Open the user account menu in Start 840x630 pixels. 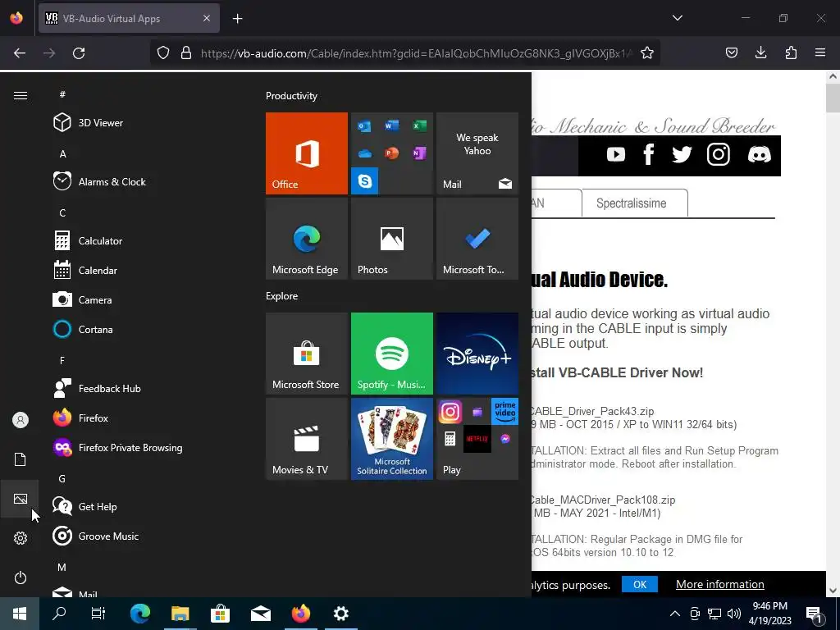(x=21, y=420)
